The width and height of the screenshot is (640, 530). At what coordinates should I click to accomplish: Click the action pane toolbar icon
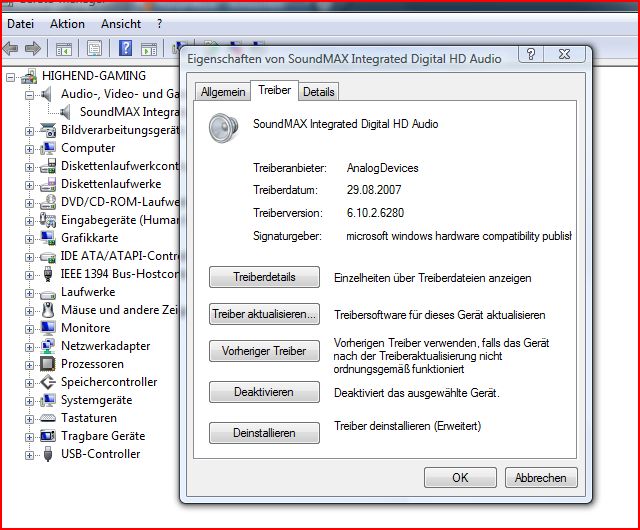(x=149, y=49)
